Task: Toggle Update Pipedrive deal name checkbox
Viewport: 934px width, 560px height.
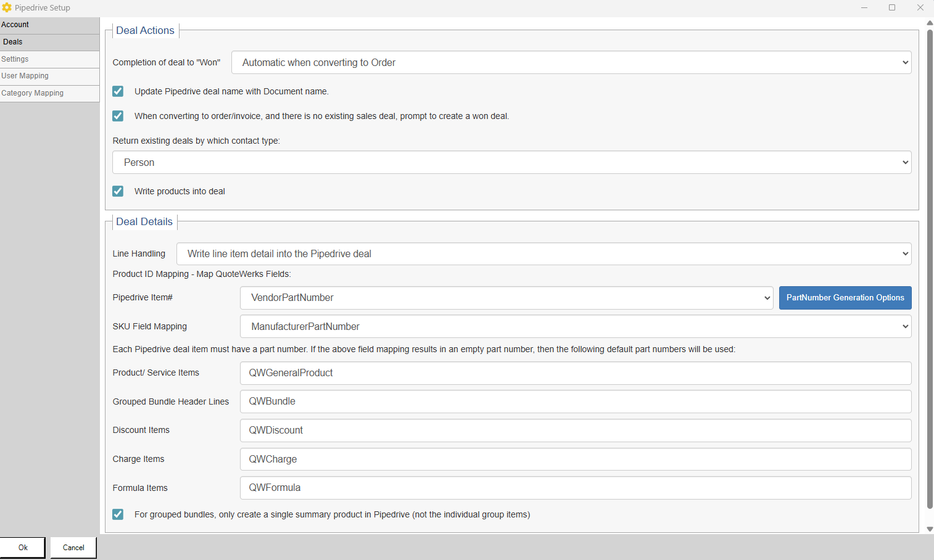Action: coord(118,91)
